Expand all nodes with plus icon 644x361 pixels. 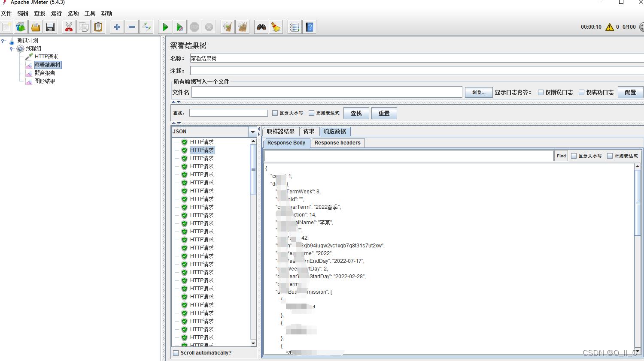click(x=117, y=27)
